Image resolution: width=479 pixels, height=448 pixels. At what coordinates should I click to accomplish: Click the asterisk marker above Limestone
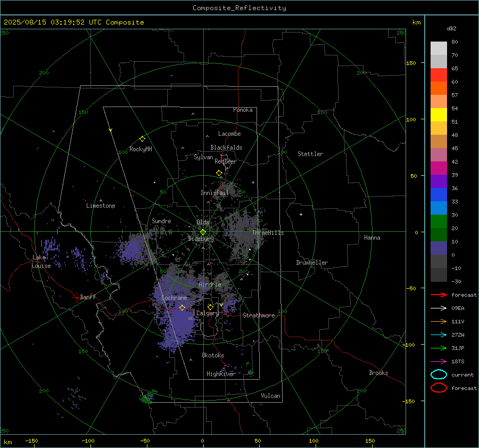pos(101,201)
